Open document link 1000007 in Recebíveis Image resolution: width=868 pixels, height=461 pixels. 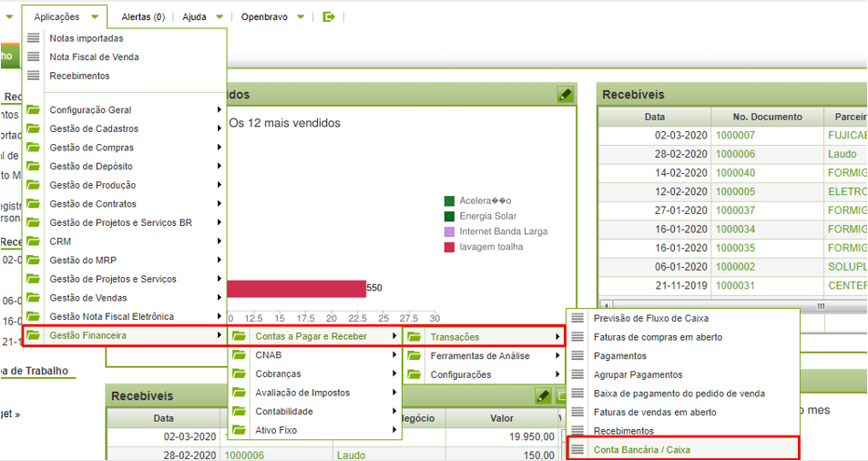[x=735, y=135]
